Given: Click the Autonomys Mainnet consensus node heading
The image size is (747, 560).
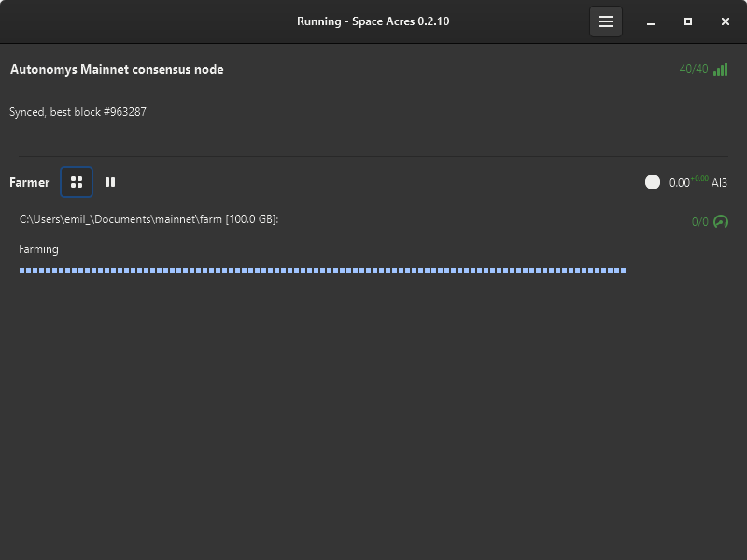Looking at the screenshot, I should 117,69.
